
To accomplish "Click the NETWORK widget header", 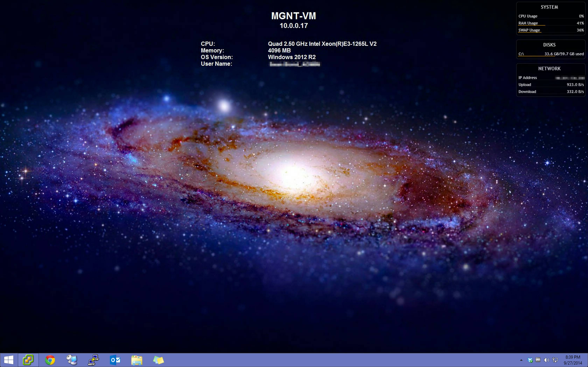I will click(x=549, y=69).
